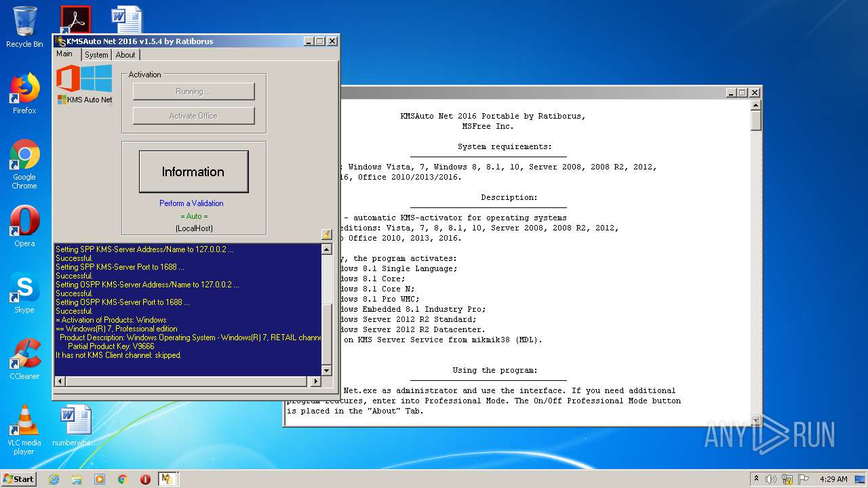Open Google Chrome desktop shortcut
The height and width of the screenshot is (488, 868).
tap(24, 164)
